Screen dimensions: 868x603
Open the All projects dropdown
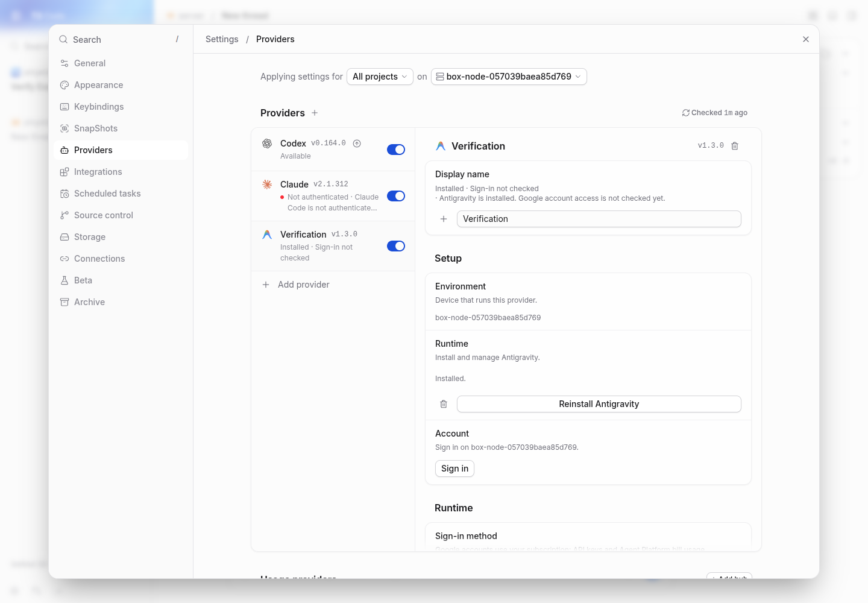tap(380, 77)
